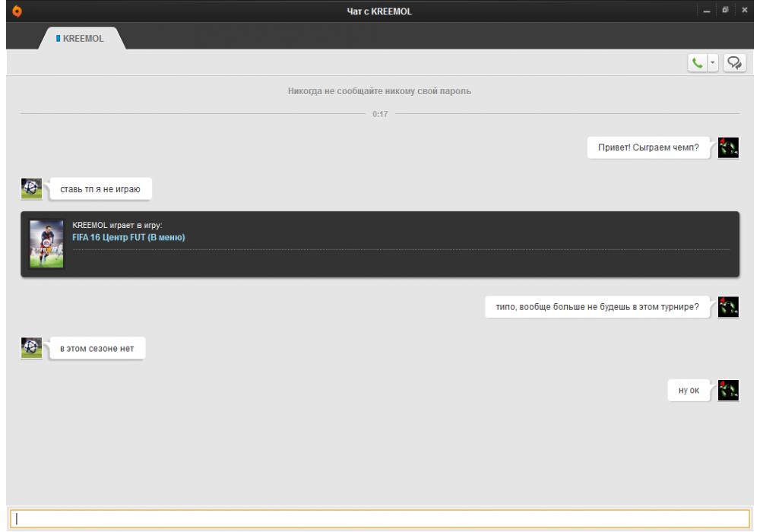The height and width of the screenshot is (532, 760).
Task: Minimize the chat window
Action: point(707,11)
